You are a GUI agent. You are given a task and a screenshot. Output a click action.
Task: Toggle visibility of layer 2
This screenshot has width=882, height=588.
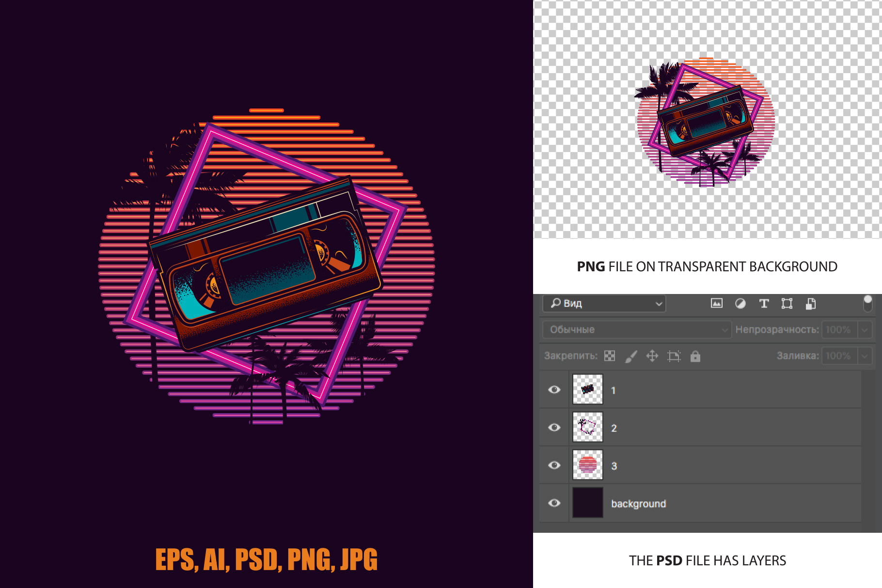554,427
